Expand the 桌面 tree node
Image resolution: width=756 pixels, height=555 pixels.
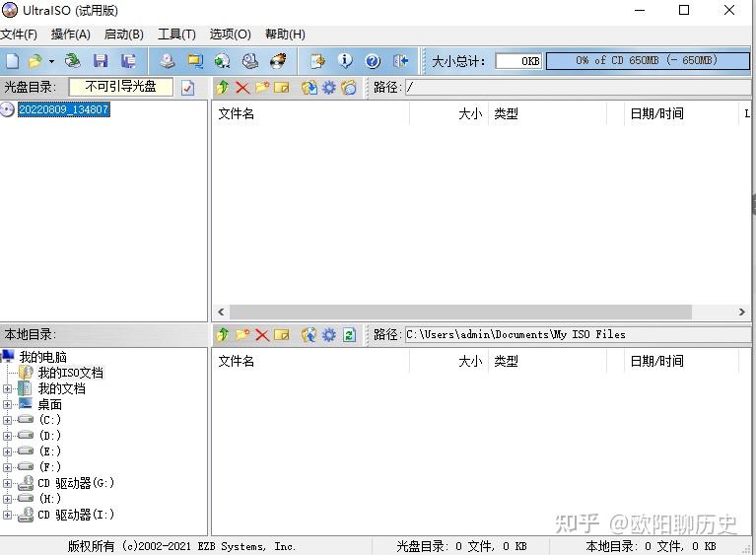[7, 404]
